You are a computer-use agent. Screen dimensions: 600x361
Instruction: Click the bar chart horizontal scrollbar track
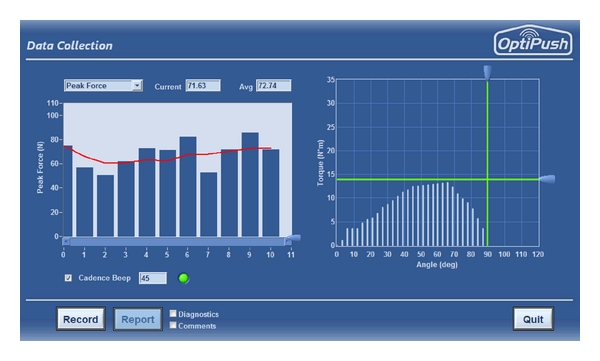pyautogui.click(x=177, y=242)
